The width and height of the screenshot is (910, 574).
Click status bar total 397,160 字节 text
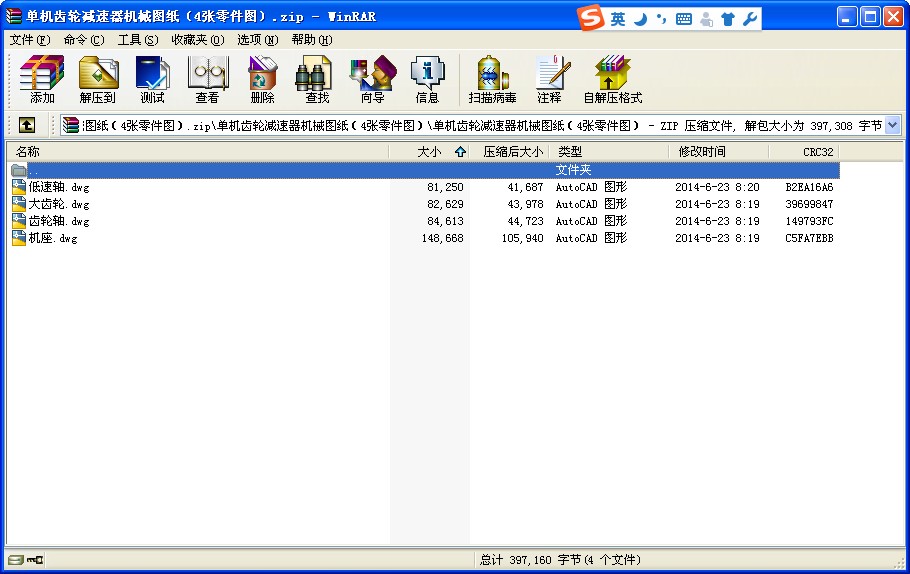coord(560,560)
